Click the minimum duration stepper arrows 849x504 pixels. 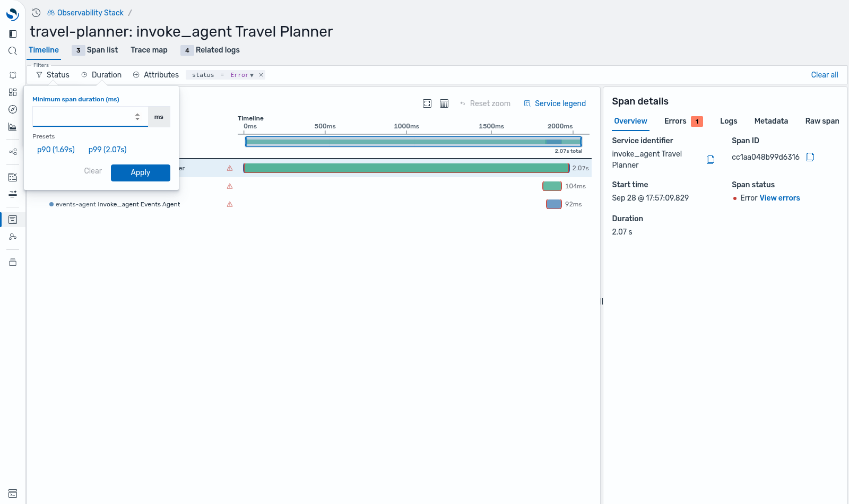click(137, 117)
